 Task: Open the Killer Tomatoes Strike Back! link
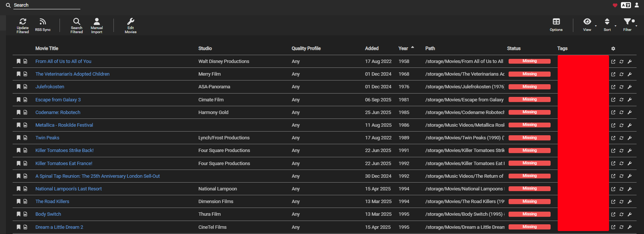[x=64, y=151]
